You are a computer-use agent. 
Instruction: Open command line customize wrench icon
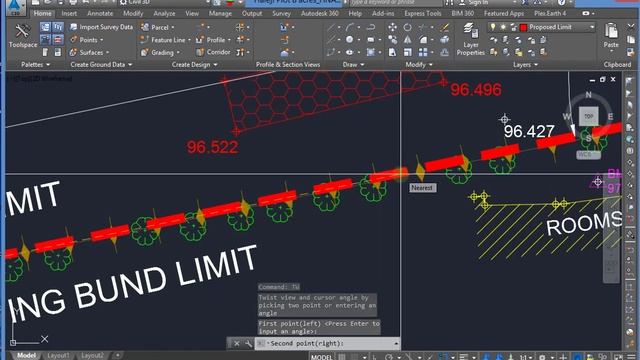tap(248, 344)
